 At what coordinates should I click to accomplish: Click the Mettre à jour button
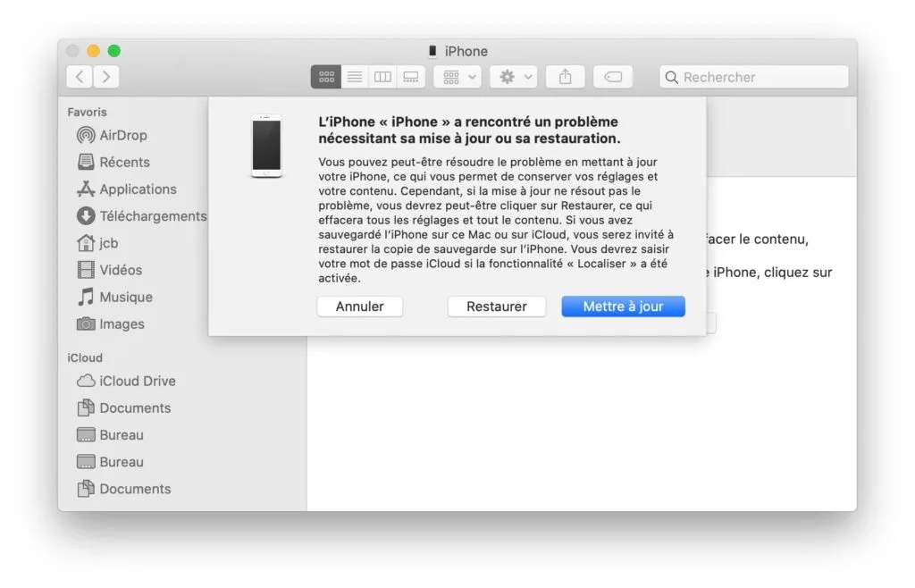623,307
